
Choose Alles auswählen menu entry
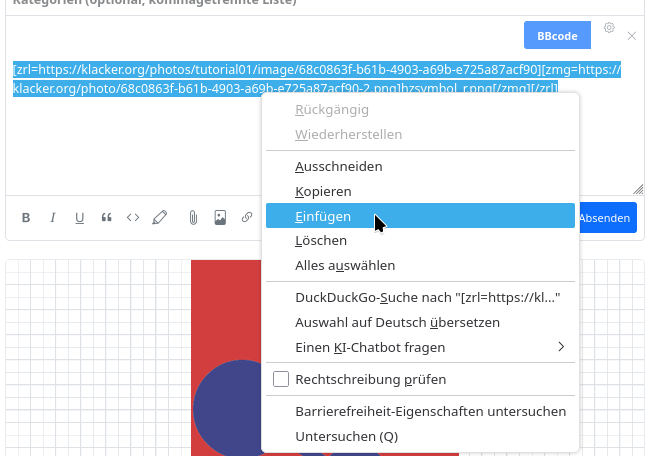[x=420, y=265]
